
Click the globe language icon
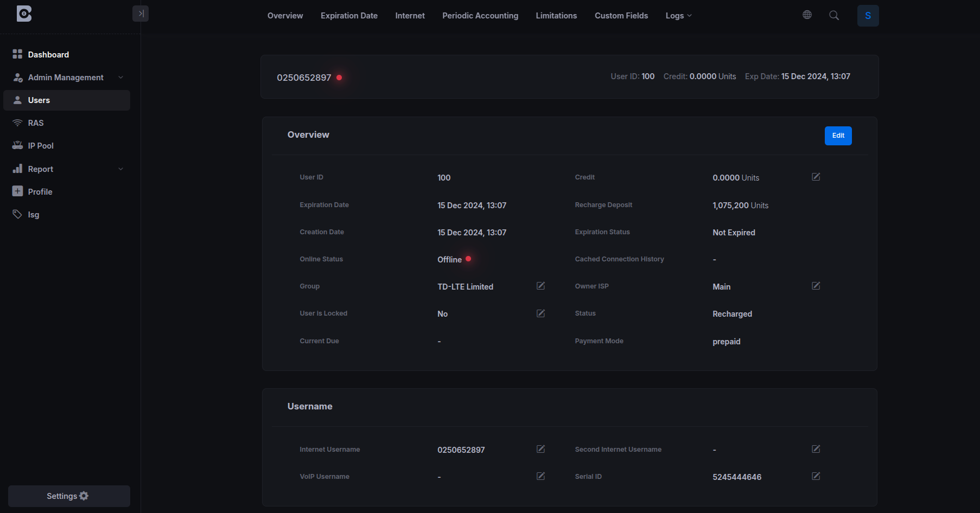807,15
